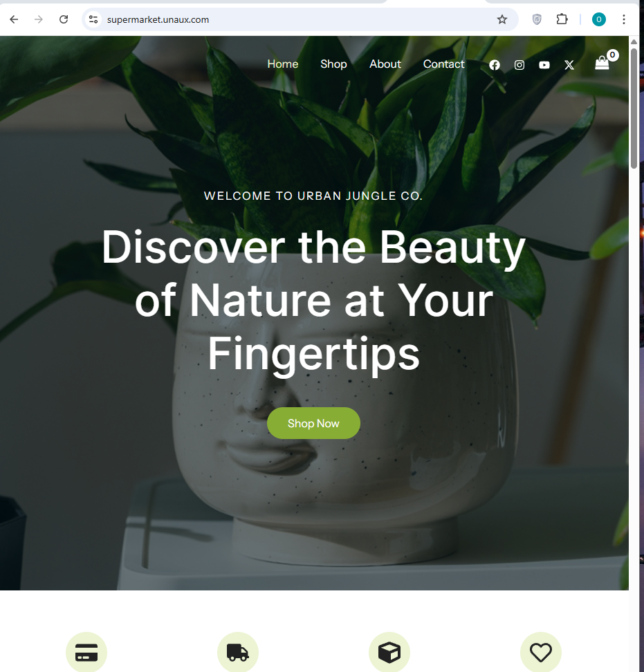Click the scrollbar up arrow
Viewport: 644px width, 672px height.
pyautogui.click(x=634, y=41)
